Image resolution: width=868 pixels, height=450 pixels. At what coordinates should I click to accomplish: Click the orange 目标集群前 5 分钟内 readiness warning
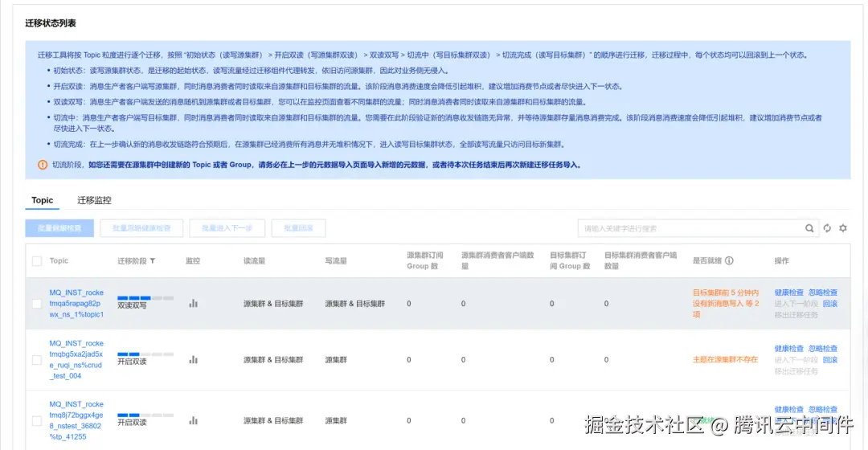[x=726, y=303]
